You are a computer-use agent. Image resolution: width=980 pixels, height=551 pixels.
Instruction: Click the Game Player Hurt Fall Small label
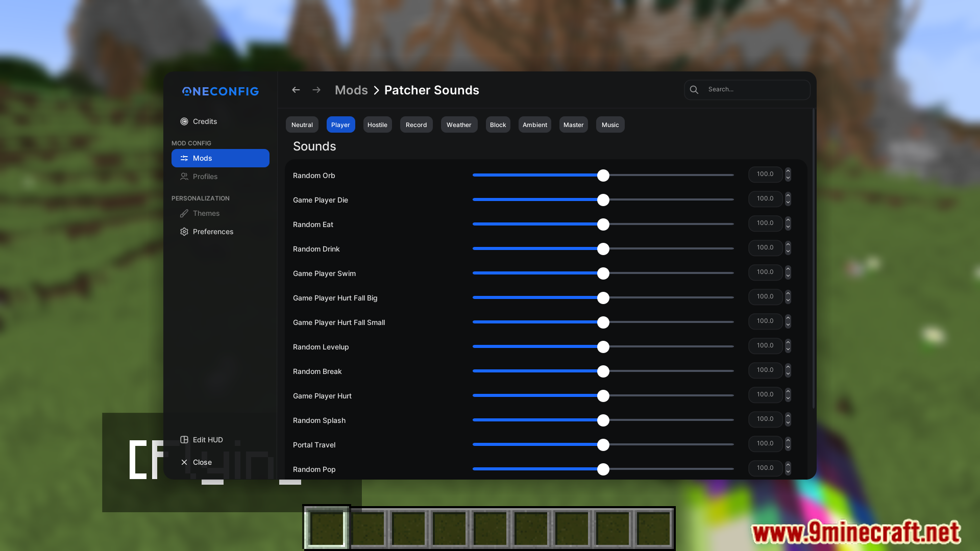coord(339,322)
